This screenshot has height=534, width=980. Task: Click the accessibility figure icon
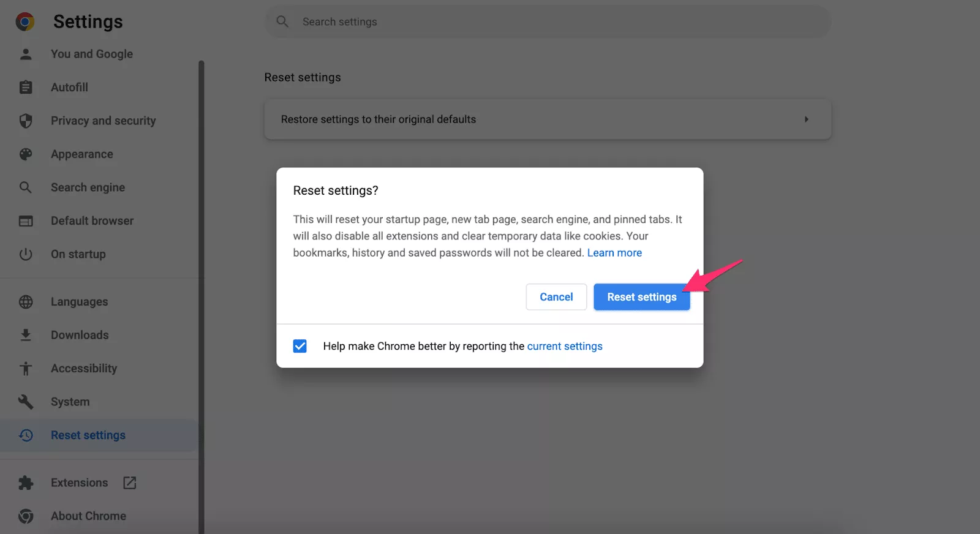point(26,369)
